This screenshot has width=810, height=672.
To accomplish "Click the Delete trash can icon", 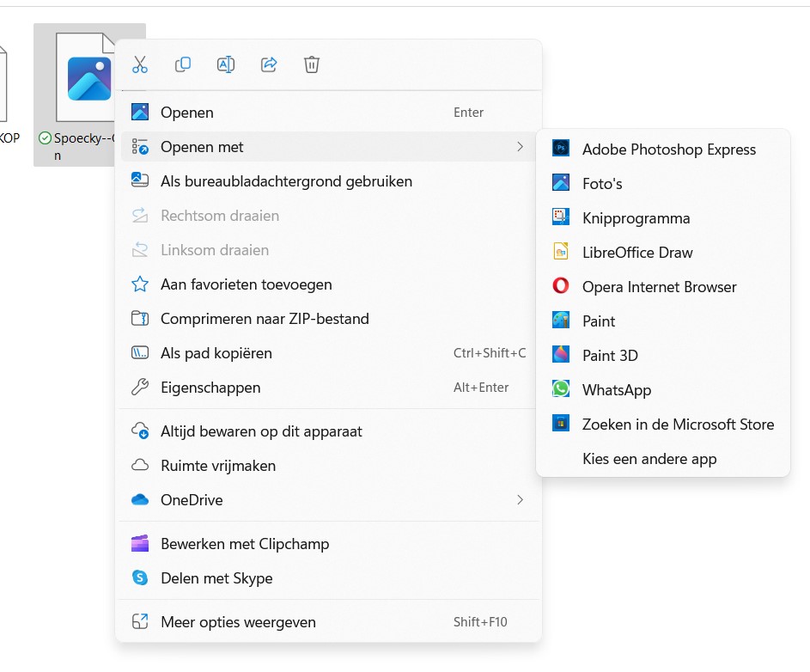I will [312, 64].
